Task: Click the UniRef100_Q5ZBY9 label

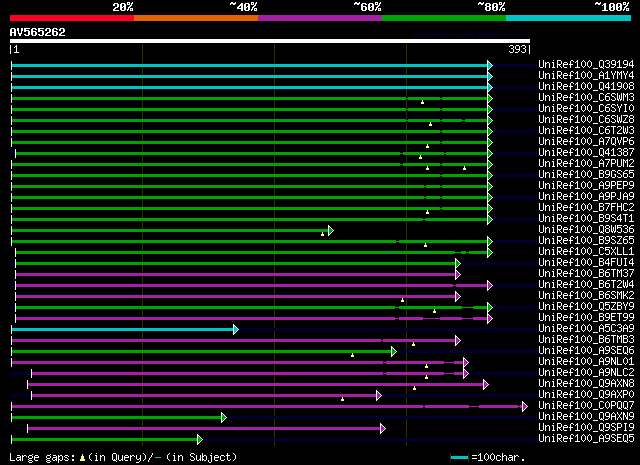Action: (x=586, y=307)
